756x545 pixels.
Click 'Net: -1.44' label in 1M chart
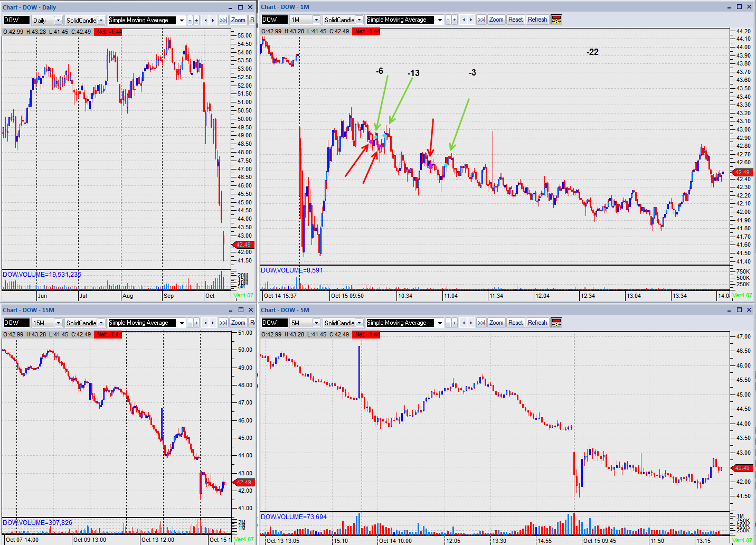tap(366, 31)
